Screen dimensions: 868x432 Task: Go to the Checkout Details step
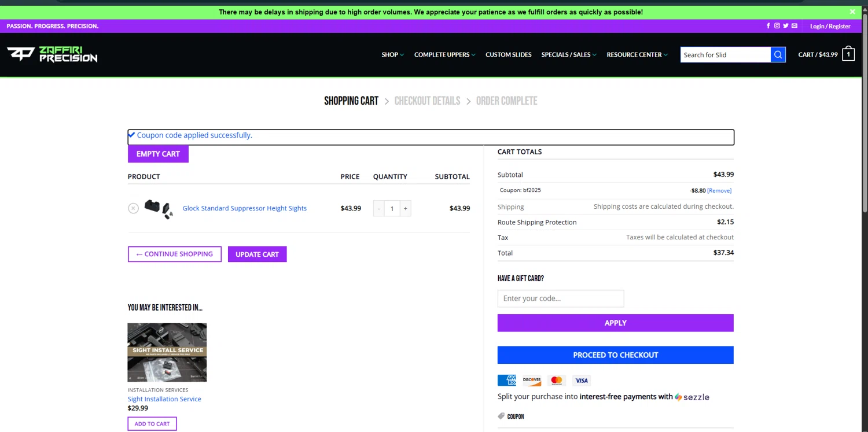[x=427, y=101]
